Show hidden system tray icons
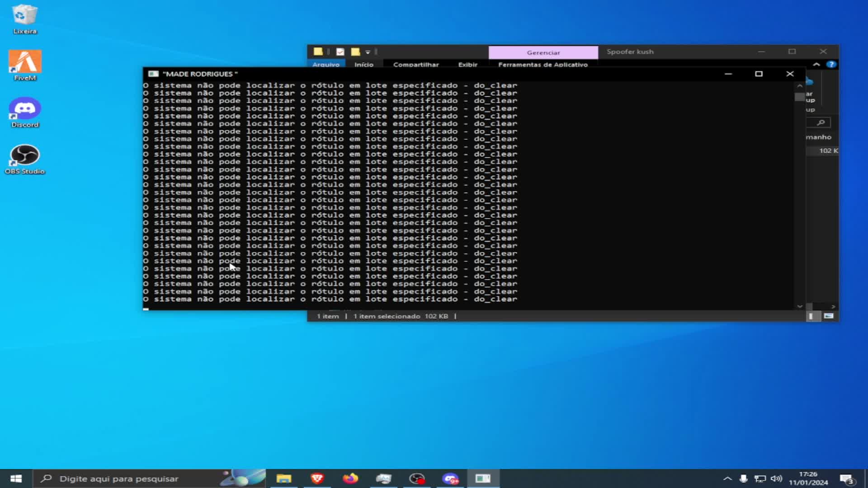The image size is (868, 488). point(727,479)
